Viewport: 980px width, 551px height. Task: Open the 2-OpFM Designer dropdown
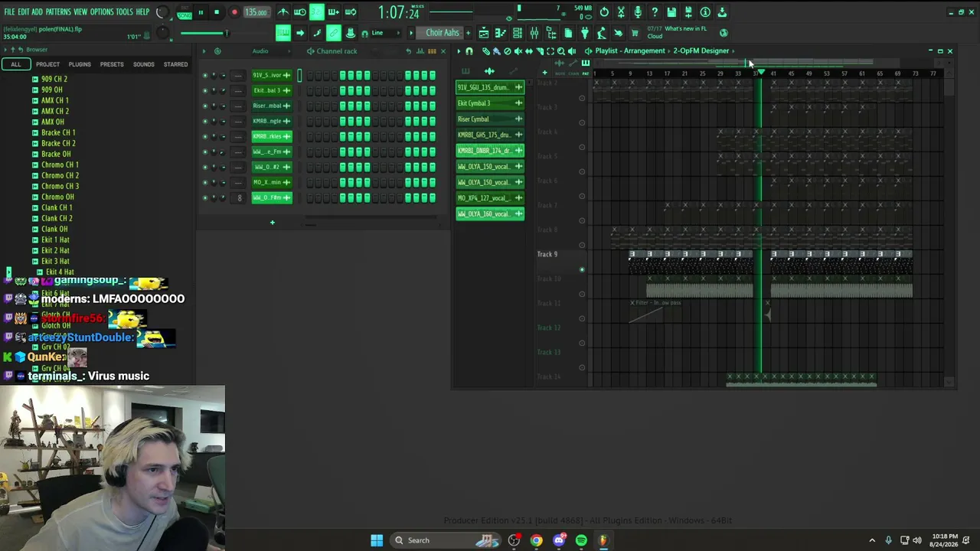click(x=701, y=51)
